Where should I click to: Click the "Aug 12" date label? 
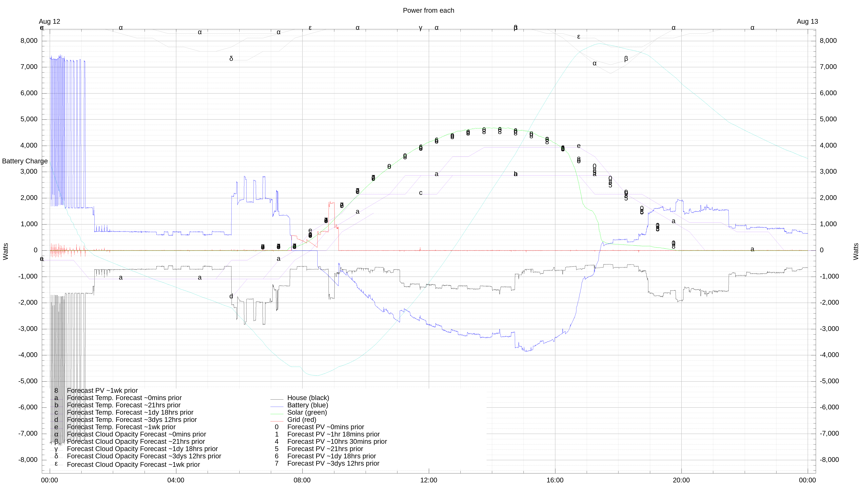(x=50, y=22)
